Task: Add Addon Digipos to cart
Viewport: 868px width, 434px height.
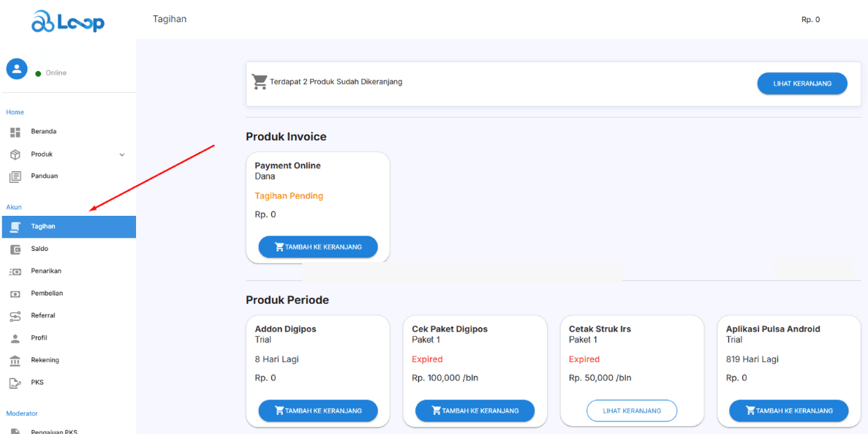Action: tap(318, 411)
